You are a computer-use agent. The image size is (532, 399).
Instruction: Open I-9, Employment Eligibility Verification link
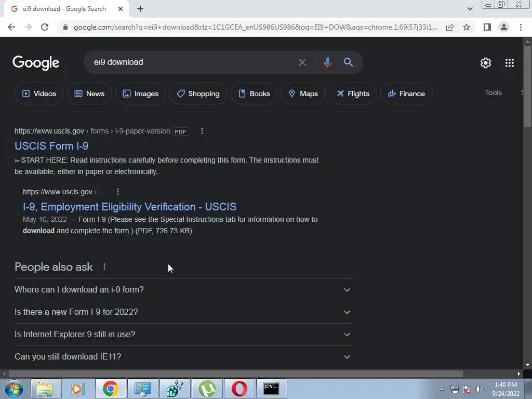(x=129, y=207)
